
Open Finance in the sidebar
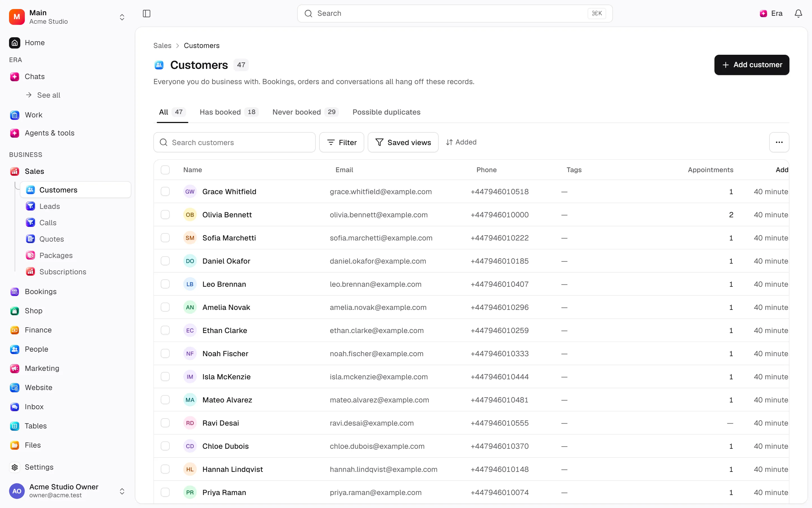pos(38,330)
